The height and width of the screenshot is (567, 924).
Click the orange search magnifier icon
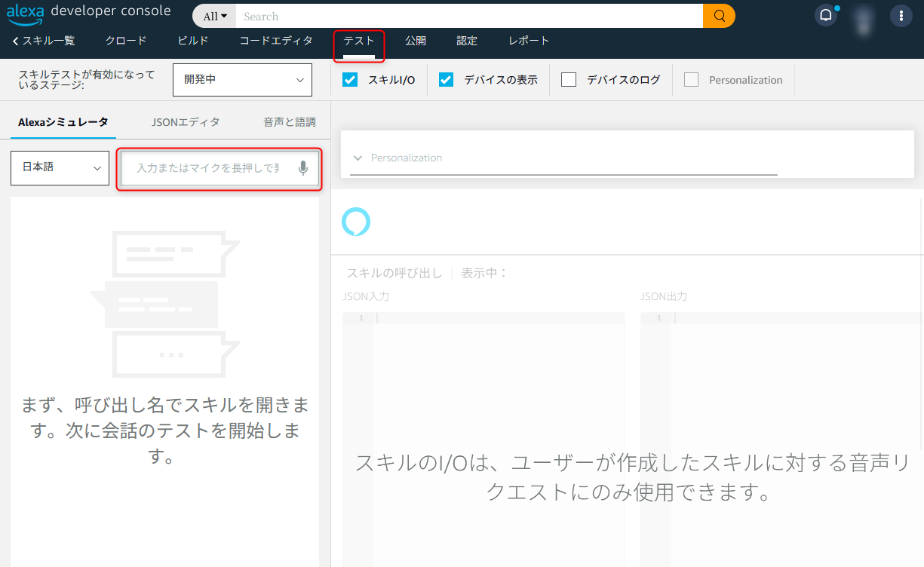[x=717, y=15]
